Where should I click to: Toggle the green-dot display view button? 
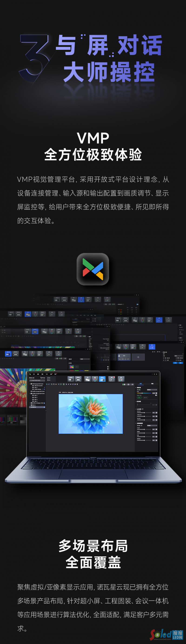click(x=124, y=384)
